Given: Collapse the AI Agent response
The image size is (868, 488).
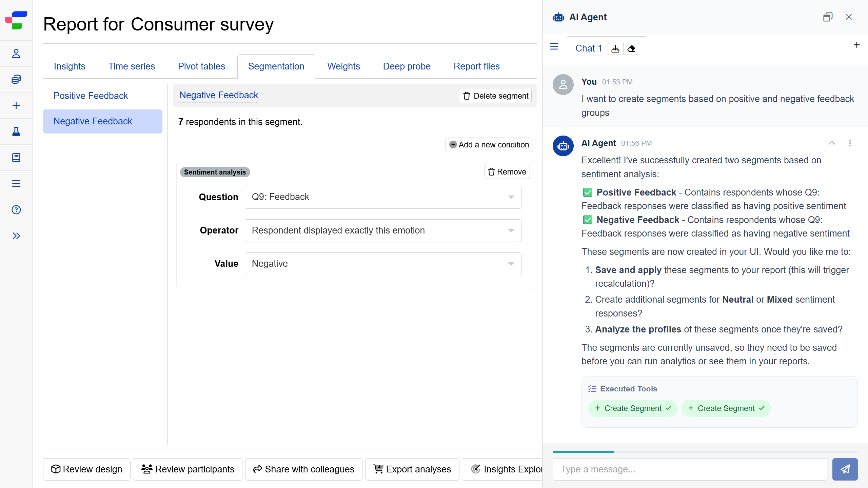Looking at the screenshot, I should (831, 143).
